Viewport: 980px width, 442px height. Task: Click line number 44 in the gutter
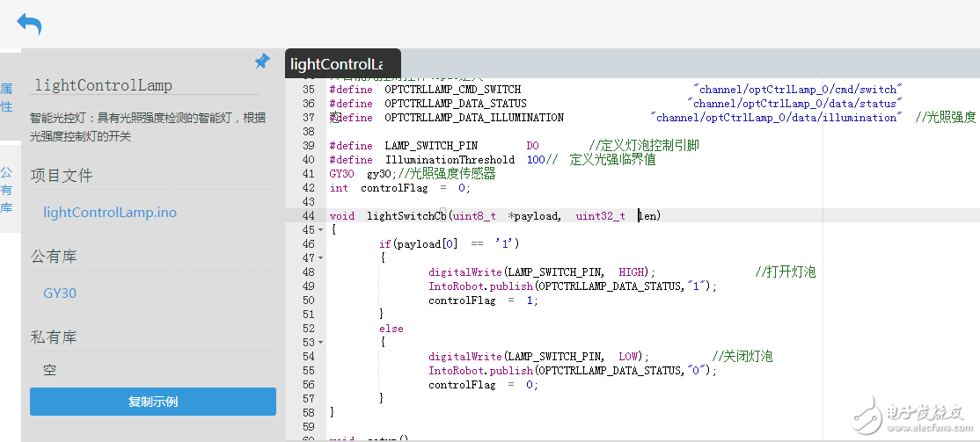pos(307,216)
